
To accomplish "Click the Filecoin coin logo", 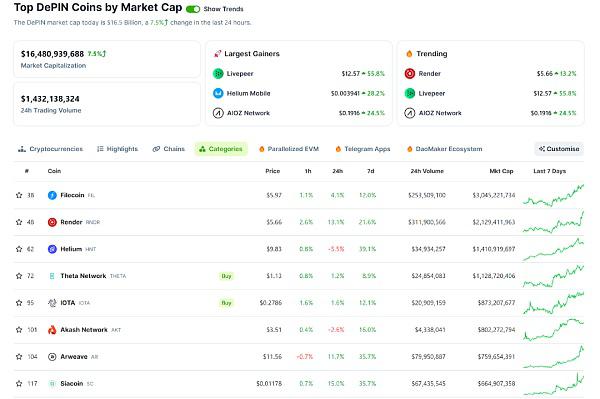I will [x=52, y=195].
